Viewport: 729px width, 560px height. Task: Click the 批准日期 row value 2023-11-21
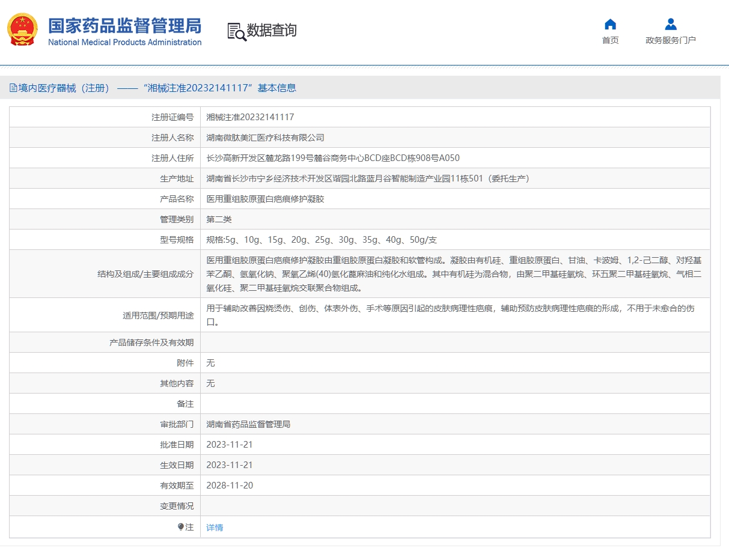[x=230, y=445]
